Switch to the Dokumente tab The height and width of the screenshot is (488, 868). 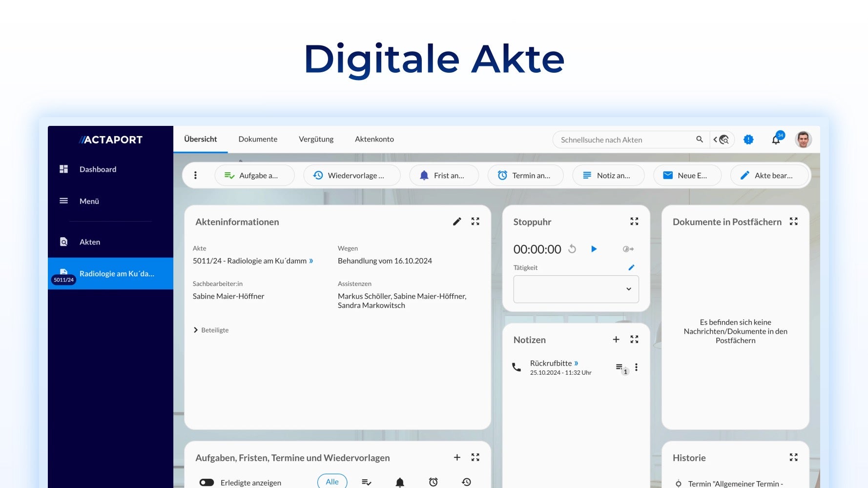[258, 139]
